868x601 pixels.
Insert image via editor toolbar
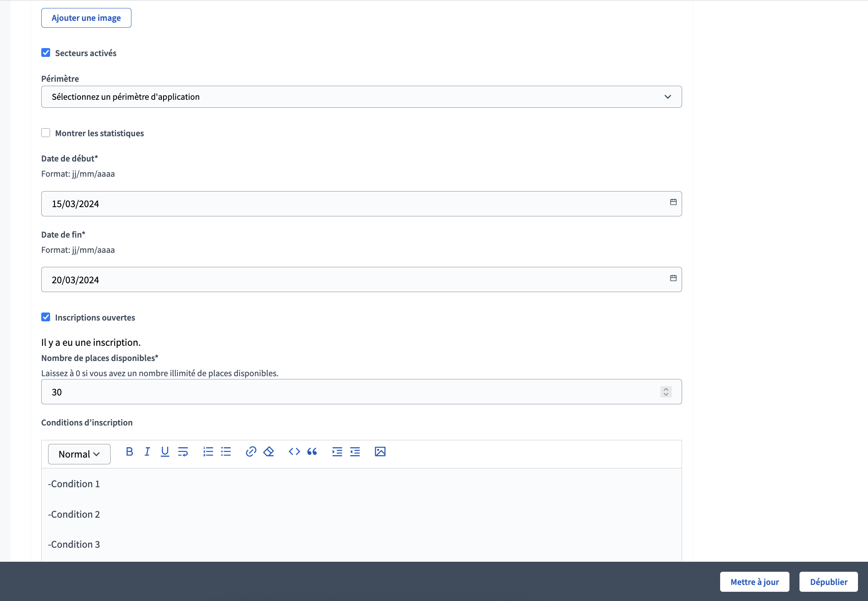(x=380, y=452)
